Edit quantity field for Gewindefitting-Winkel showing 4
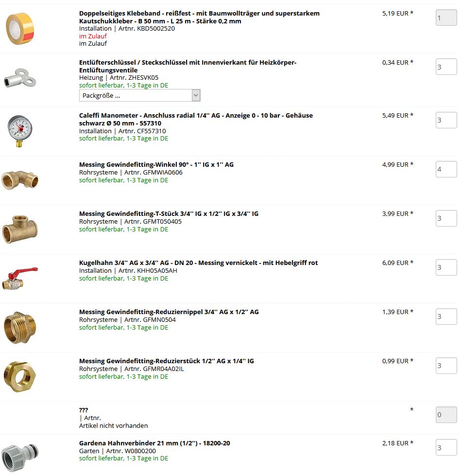The width and height of the screenshot is (462, 476). click(x=446, y=169)
